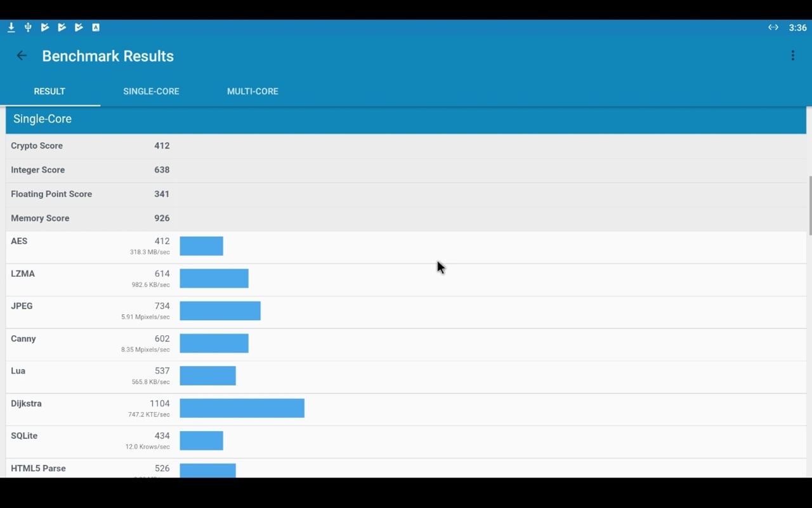Image resolution: width=812 pixels, height=508 pixels.
Task: Click the Ethernet status icon near the clock
Action: tap(773, 27)
